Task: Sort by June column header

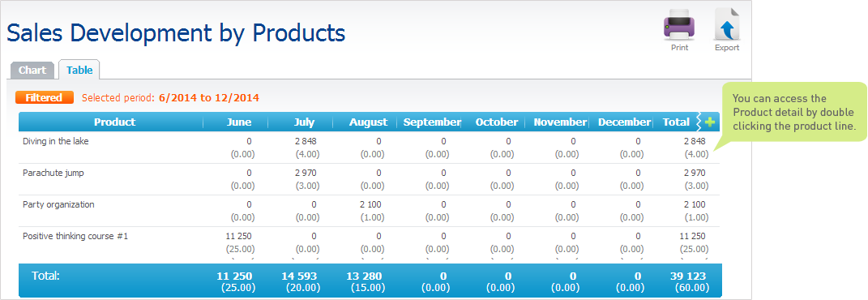Action: (239, 122)
